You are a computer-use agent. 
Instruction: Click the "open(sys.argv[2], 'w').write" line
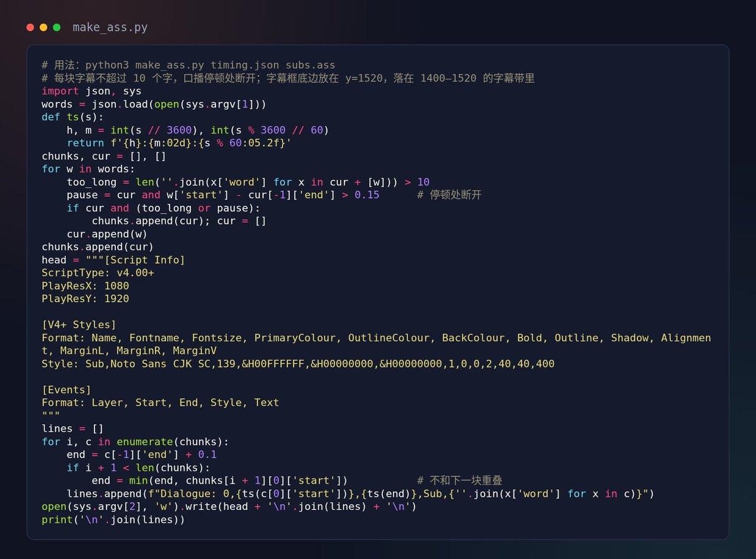point(229,507)
